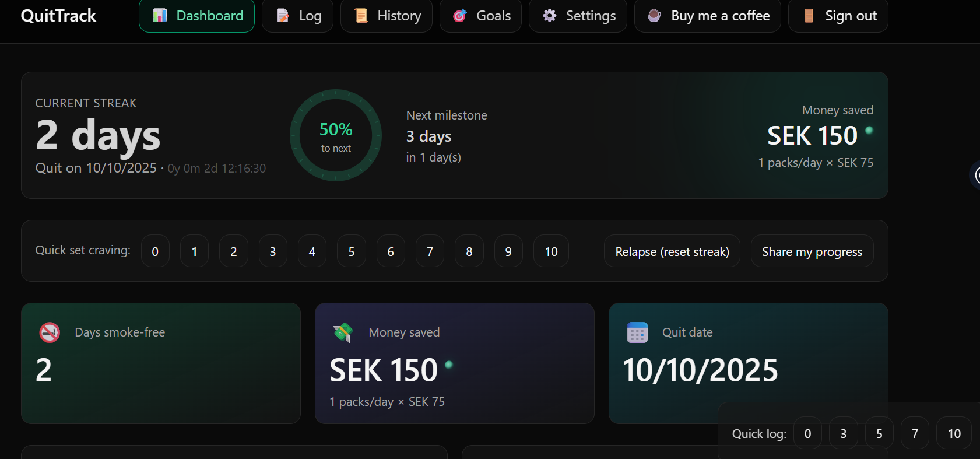Click the Dashboard chart icon

(x=160, y=16)
